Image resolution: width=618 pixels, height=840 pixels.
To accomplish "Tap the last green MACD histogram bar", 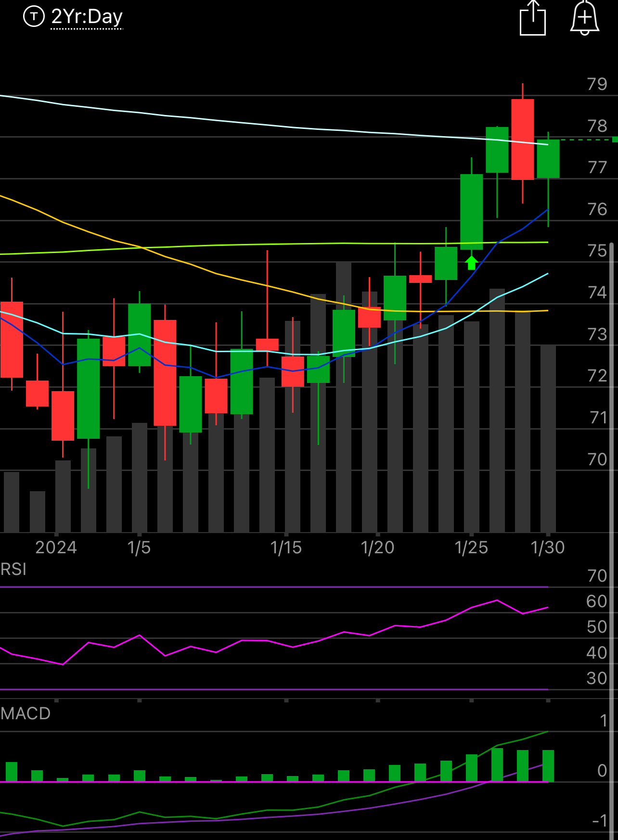I will pyautogui.click(x=548, y=766).
